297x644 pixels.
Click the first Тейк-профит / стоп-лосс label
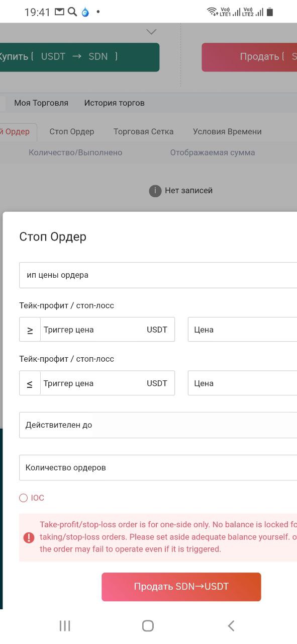(x=67, y=305)
